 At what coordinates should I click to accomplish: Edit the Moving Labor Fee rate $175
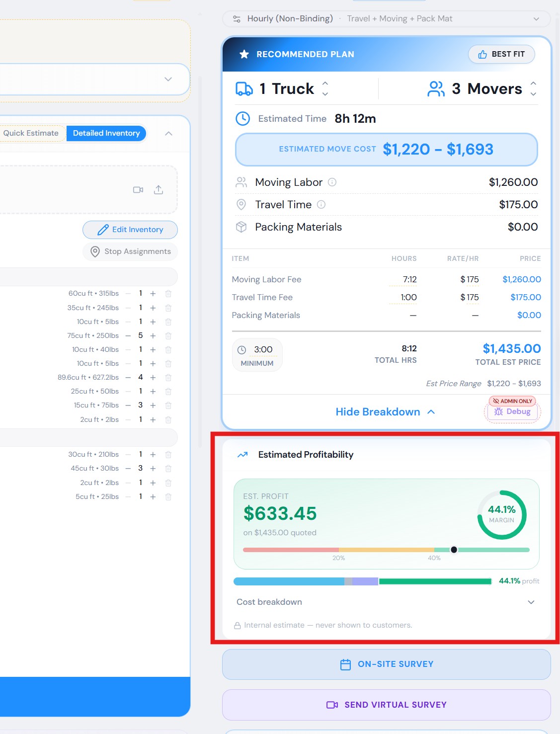(470, 280)
